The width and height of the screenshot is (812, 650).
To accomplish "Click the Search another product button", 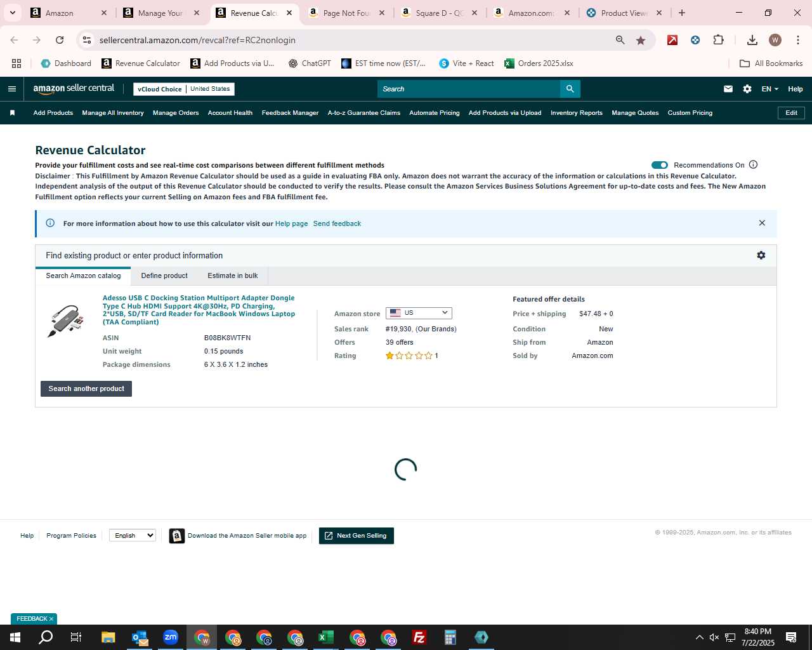I will coord(86,388).
